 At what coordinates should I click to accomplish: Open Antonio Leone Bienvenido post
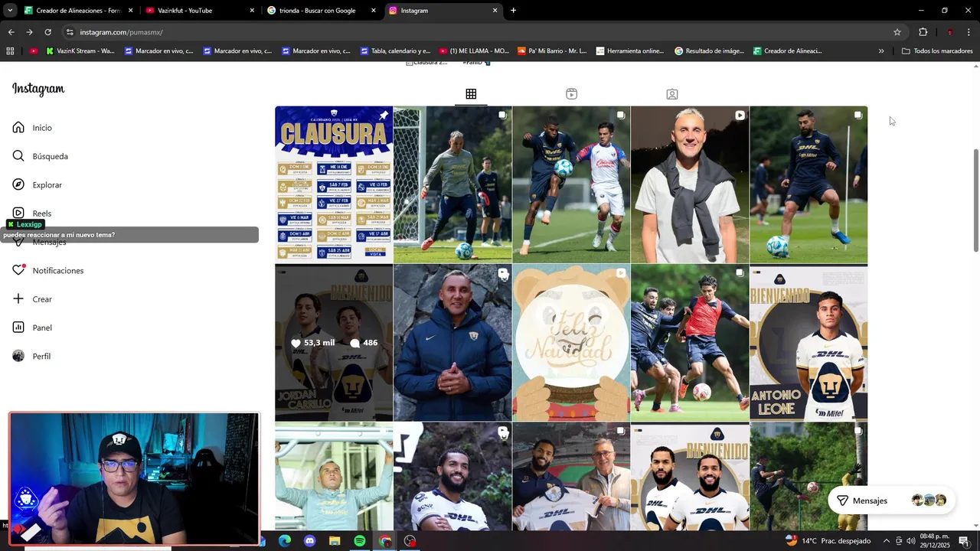coord(808,343)
